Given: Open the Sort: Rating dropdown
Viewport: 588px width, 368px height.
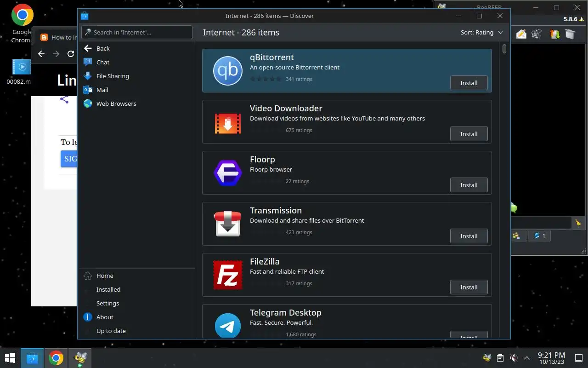Looking at the screenshot, I should [x=482, y=33].
